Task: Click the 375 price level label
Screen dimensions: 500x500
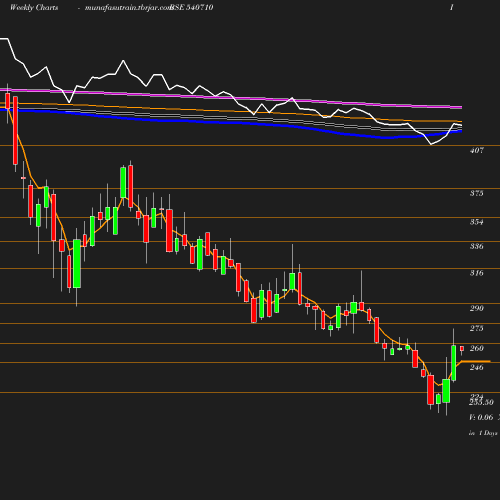Action: [477, 193]
